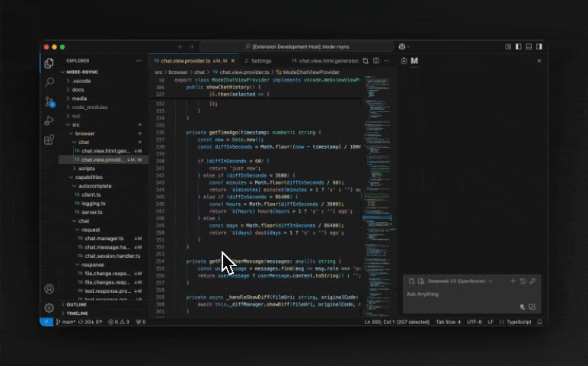Open the M icon tab in side panel
Viewport: 588px width, 366px height.
414,61
